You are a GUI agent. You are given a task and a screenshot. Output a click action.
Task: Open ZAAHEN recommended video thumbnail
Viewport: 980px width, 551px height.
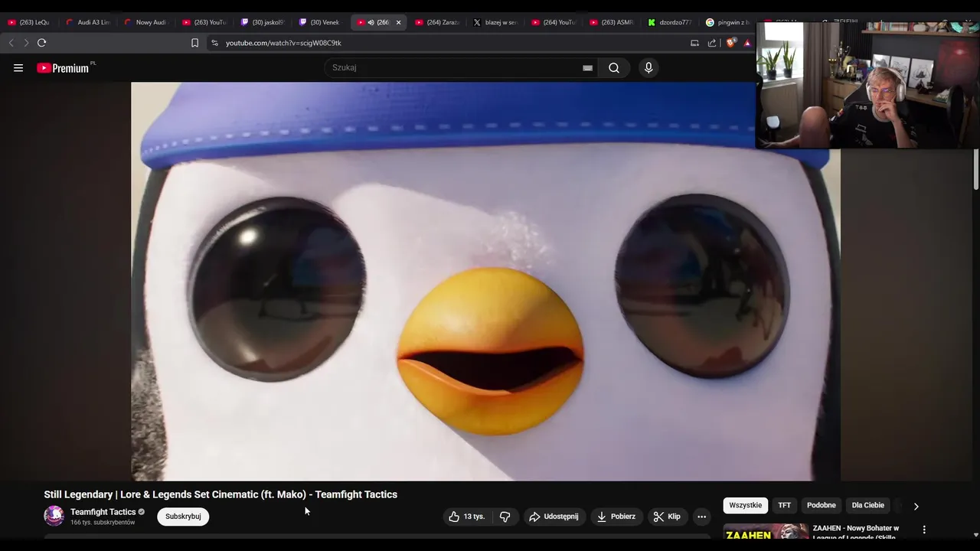point(766,532)
